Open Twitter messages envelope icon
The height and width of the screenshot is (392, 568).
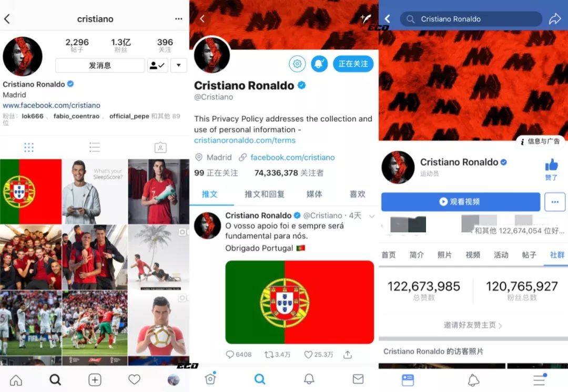pos(358,379)
